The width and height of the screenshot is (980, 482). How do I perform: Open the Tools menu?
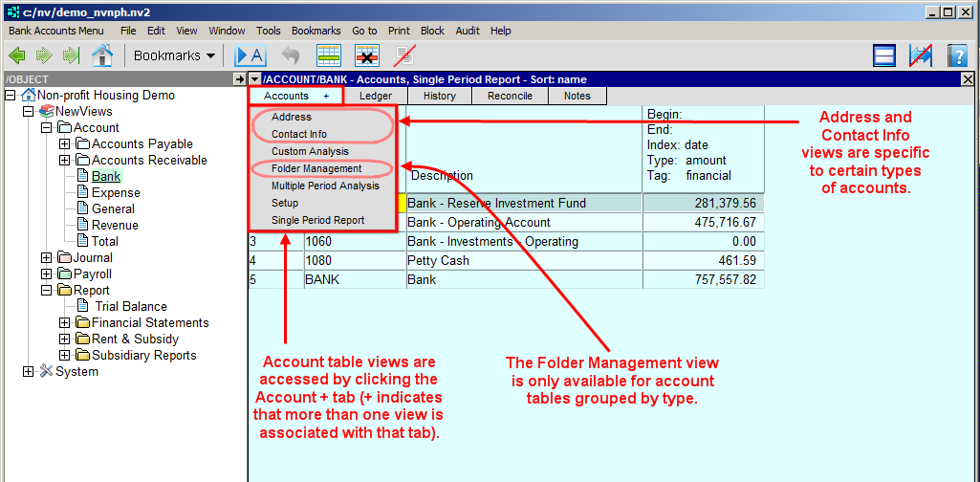[268, 31]
